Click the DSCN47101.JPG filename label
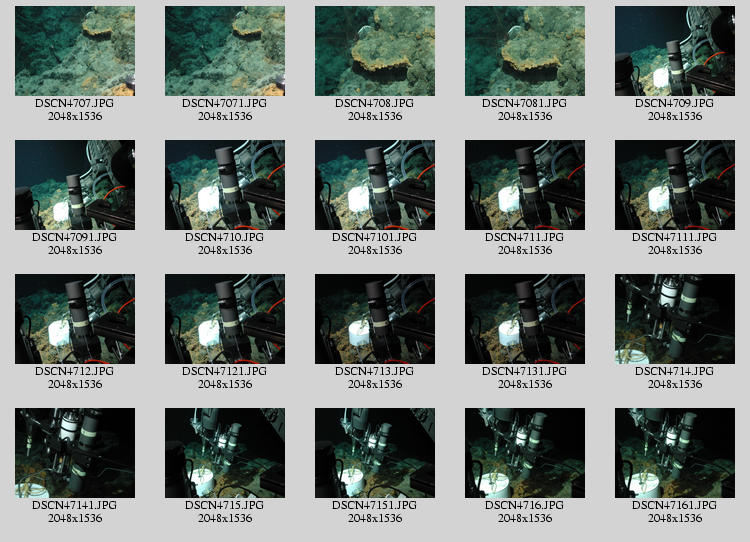Image resolution: width=750 pixels, height=542 pixels. point(375,237)
